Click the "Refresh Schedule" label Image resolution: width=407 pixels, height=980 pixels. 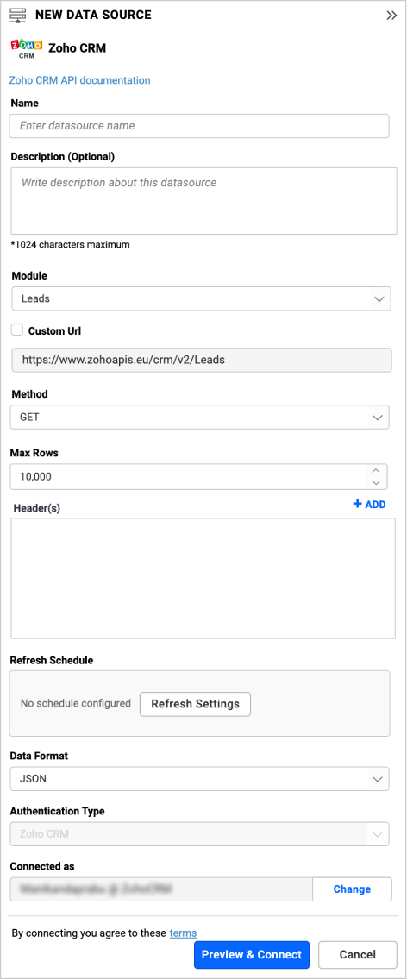pos(52,660)
